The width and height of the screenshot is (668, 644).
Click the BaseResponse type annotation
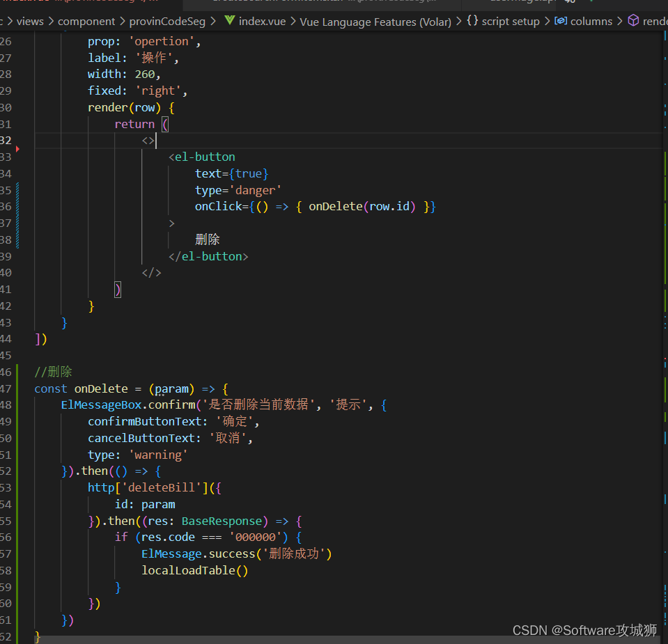pyautogui.click(x=223, y=521)
